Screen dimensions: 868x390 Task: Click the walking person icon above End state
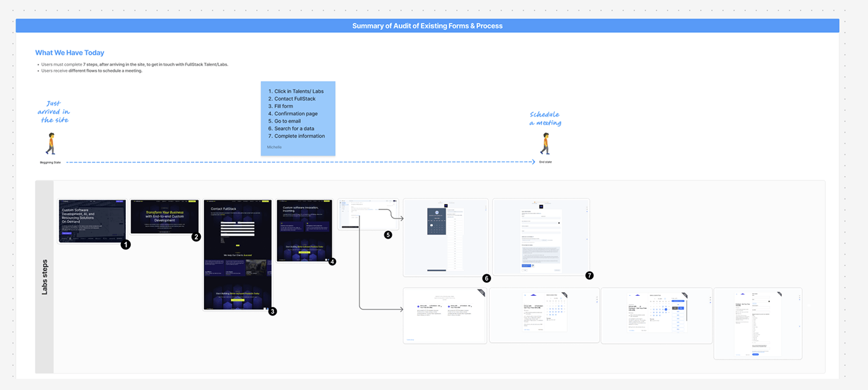pos(545,143)
